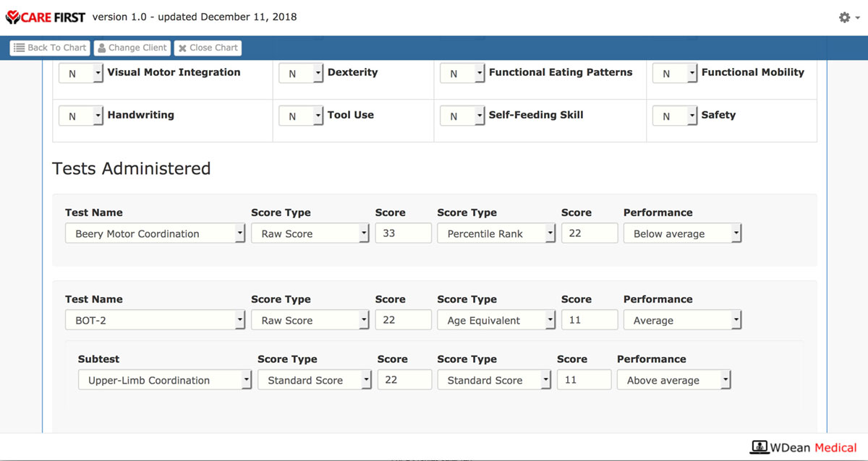The width and height of the screenshot is (868, 461).
Task: Click the Subtest column label
Action: point(98,359)
